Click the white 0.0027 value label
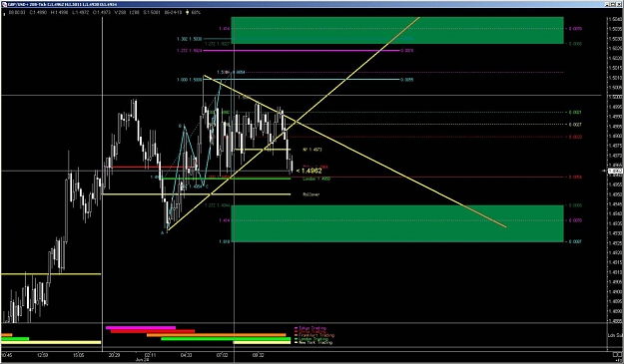Image resolution: width=624 pixels, height=364 pixels. (x=575, y=125)
